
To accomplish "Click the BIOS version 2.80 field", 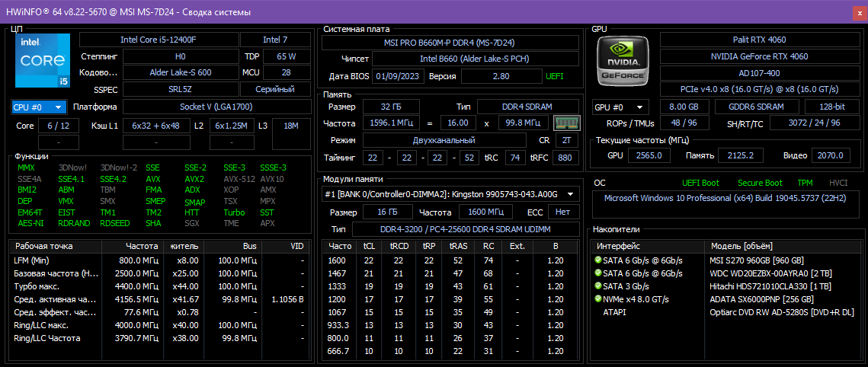I will click(x=501, y=76).
